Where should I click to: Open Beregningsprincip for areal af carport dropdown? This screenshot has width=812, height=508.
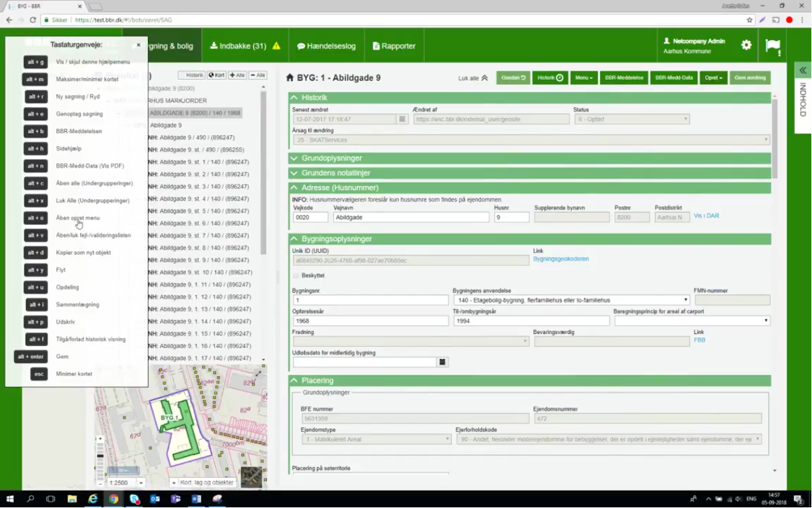click(x=692, y=321)
